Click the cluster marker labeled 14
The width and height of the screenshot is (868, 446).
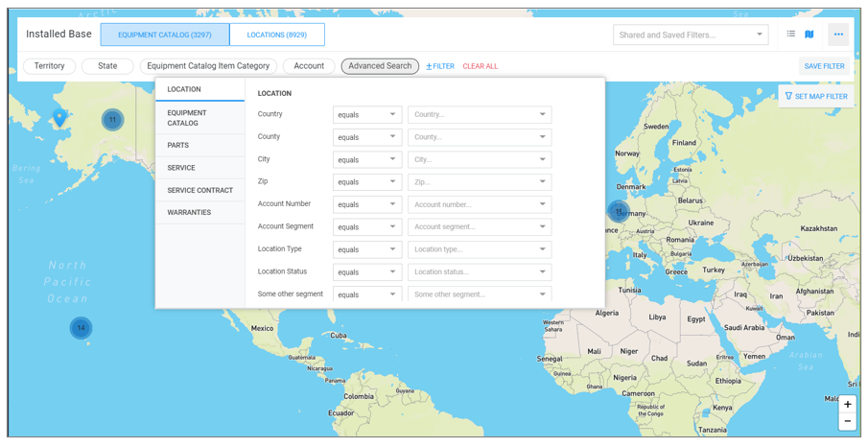click(x=81, y=328)
